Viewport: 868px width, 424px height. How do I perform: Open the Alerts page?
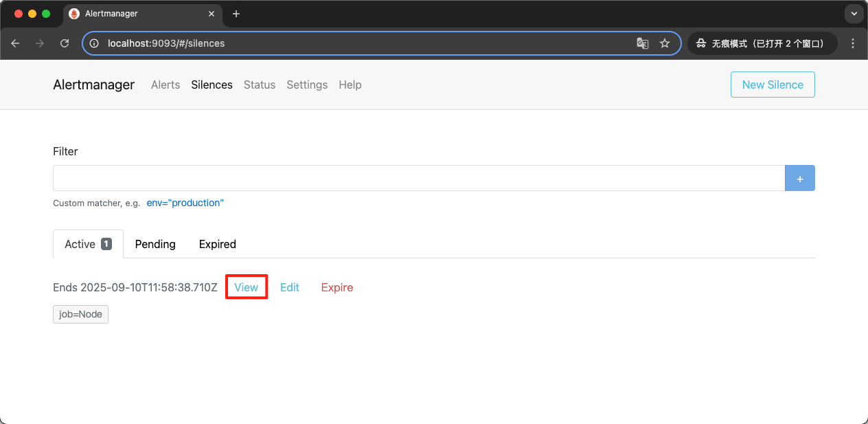tap(165, 85)
